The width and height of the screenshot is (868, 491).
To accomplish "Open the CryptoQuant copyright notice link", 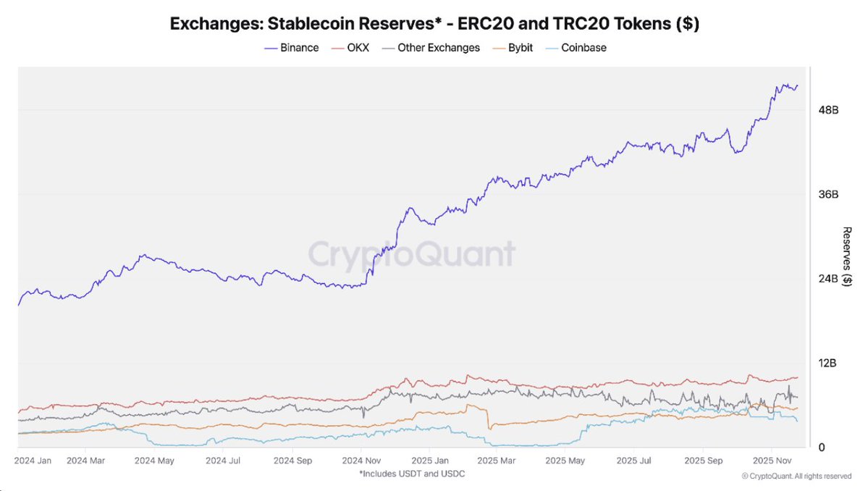I will coord(796,476).
